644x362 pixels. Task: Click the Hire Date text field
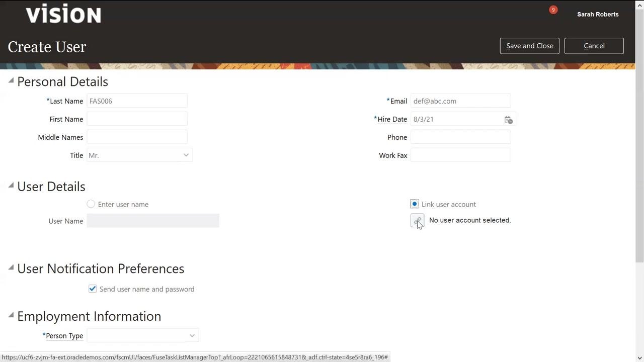[456, 119]
